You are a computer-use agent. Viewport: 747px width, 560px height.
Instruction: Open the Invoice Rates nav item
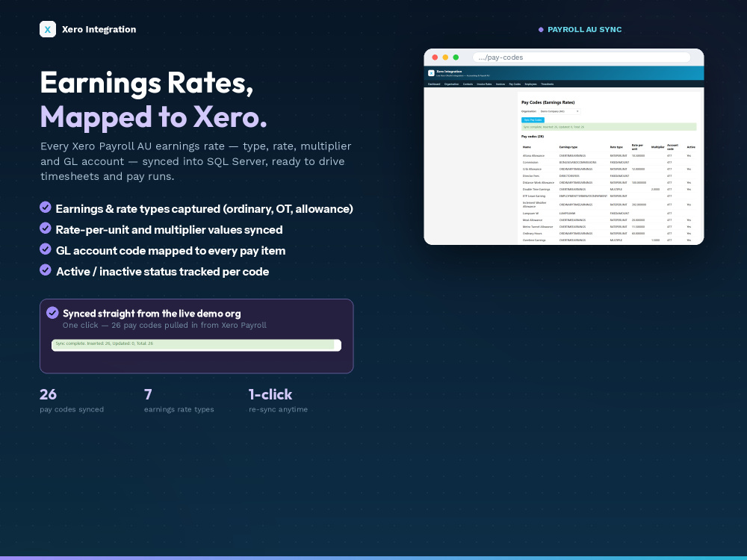(484, 84)
